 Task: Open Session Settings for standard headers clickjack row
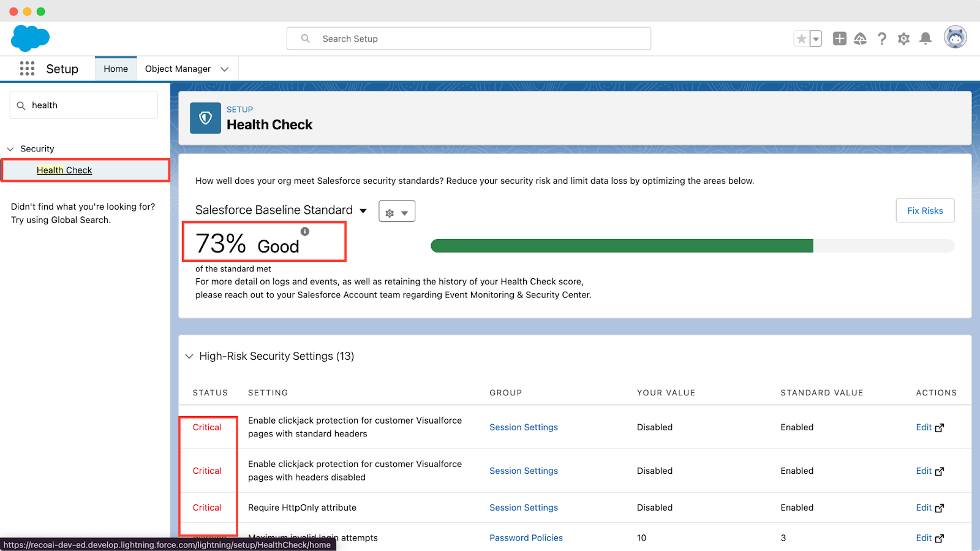(524, 427)
